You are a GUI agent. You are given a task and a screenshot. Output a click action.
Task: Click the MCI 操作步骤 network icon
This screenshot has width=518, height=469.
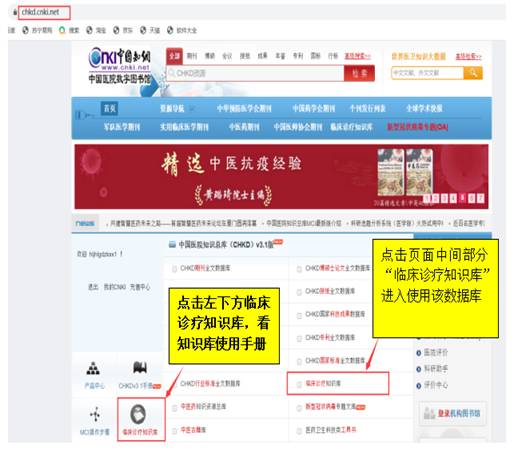95,415
